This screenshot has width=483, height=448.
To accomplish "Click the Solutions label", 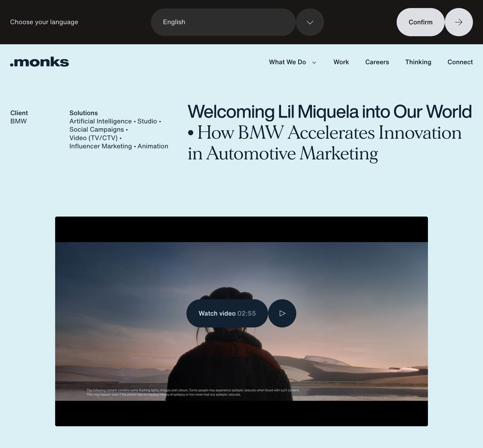I will (84, 113).
